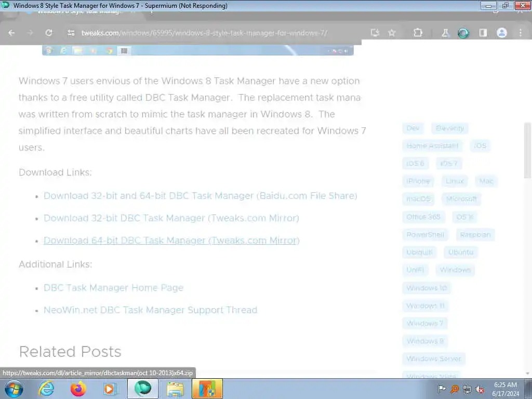
Task: Open Windows Explorer folder taskbar icon
Action: [x=175, y=389]
